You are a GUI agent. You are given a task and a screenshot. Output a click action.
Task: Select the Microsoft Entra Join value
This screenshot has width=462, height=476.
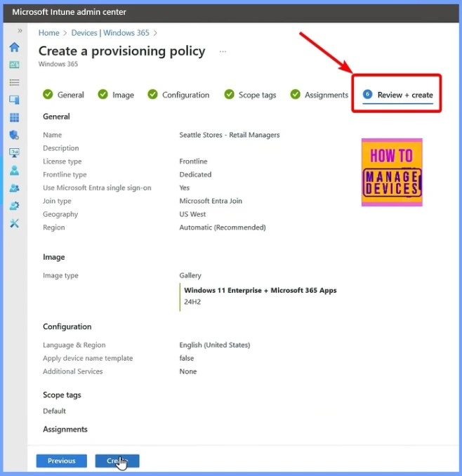[x=211, y=201]
